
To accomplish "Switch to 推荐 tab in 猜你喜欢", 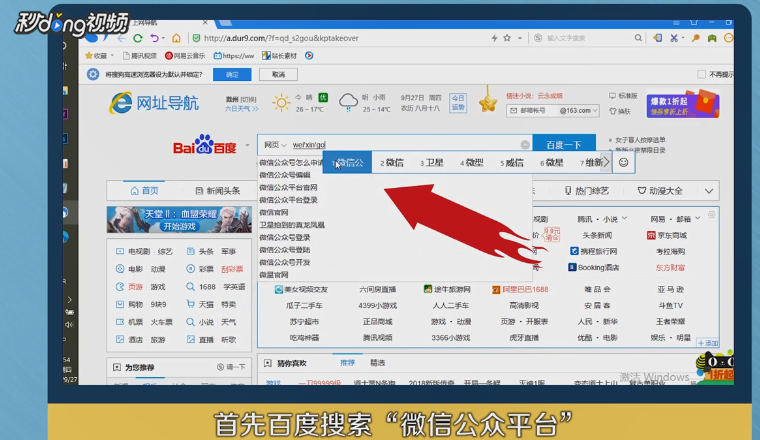I will (x=348, y=362).
